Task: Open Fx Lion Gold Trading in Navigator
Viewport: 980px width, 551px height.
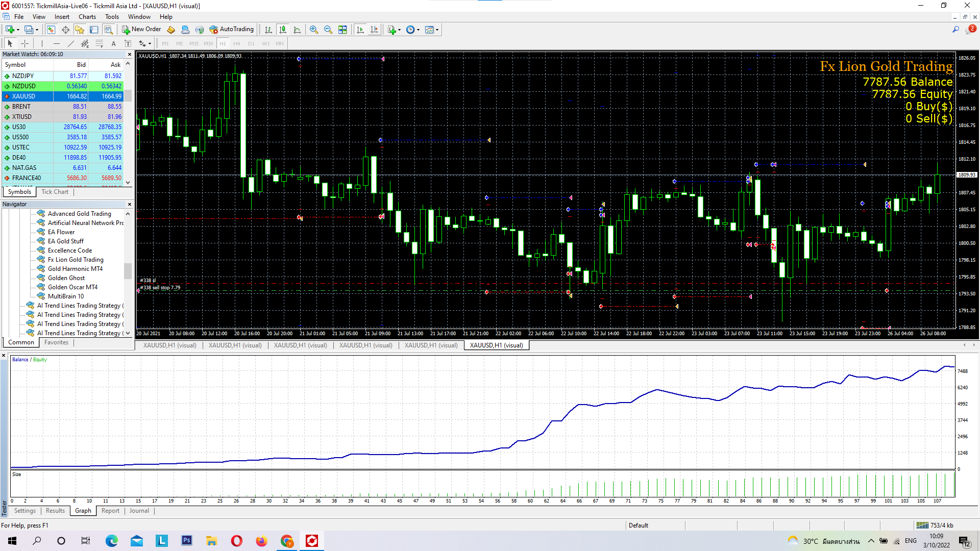Action: 76,260
